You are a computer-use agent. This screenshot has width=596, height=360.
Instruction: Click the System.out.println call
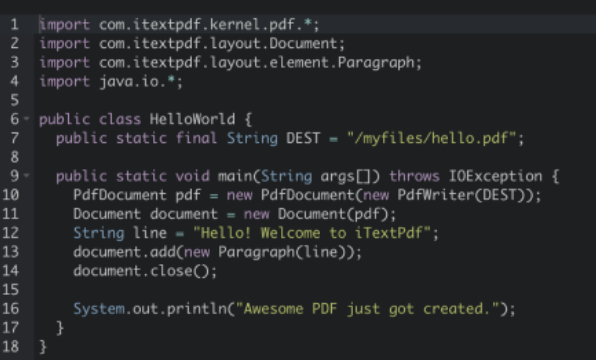point(295,309)
